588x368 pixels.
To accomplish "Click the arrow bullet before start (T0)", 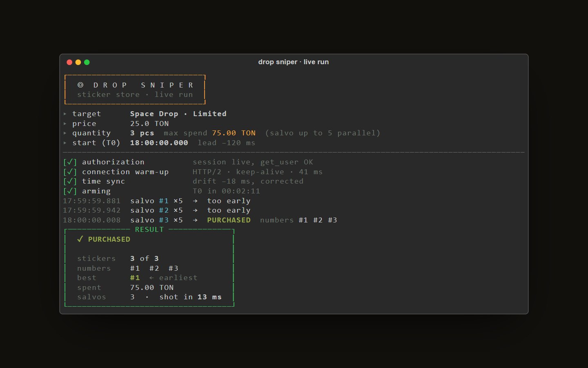I will point(65,143).
